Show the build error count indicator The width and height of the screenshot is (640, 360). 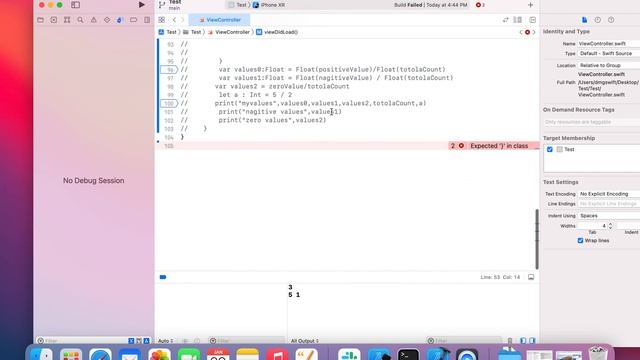[480, 5]
